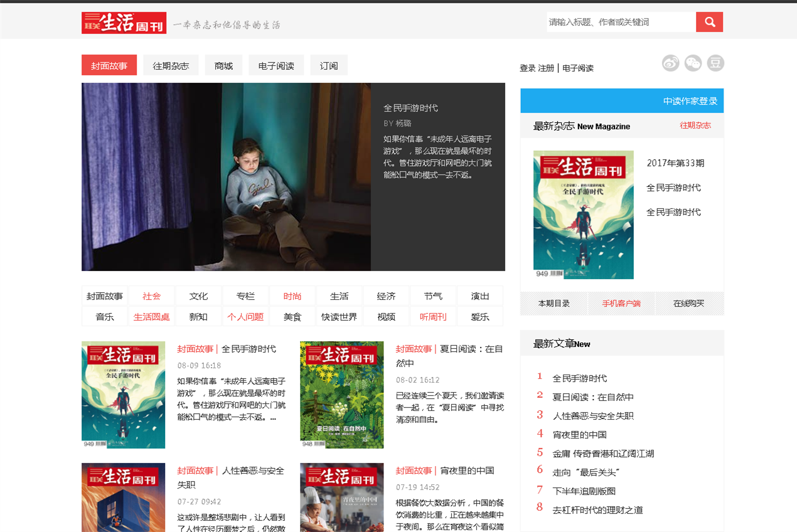Screen dimensions: 797x532
Task: Select the 经济 category cell
Action: pyautogui.click(x=387, y=296)
